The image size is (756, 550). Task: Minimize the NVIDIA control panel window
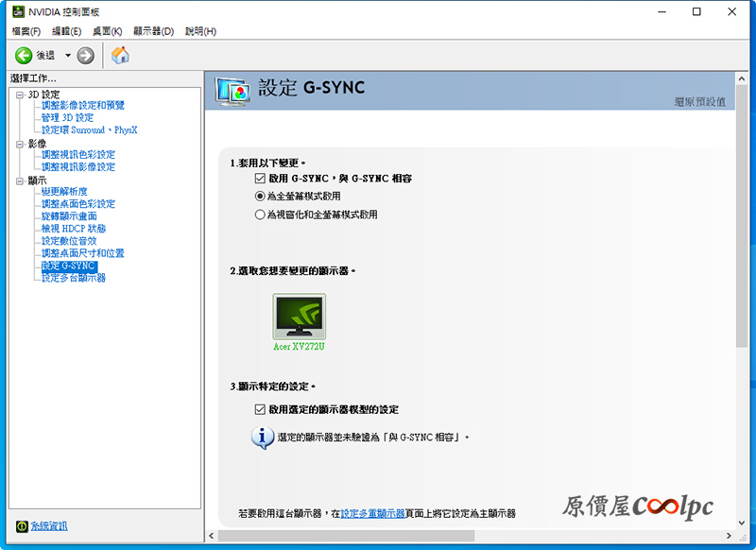tap(662, 11)
